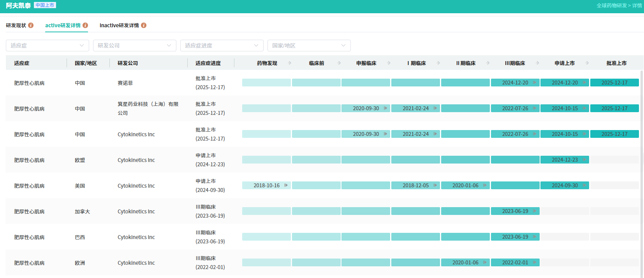644x278 pixels.
Task: Click play marker on 2018-10-16 stage bar
Action: click(286, 185)
